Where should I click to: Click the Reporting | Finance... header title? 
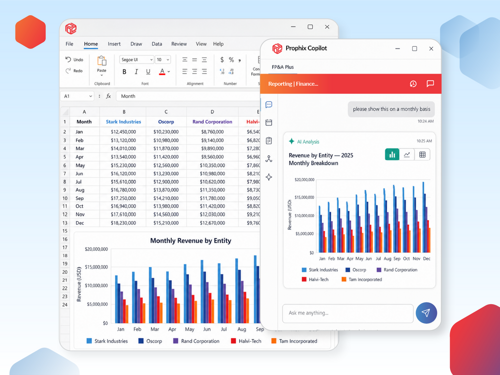point(293,84)
